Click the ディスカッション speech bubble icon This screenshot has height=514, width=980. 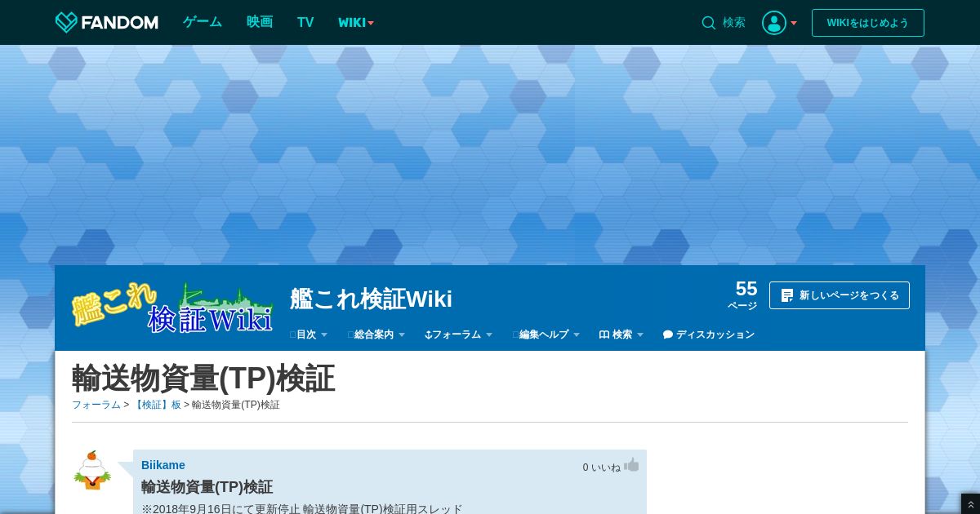[x=668, y=335]
